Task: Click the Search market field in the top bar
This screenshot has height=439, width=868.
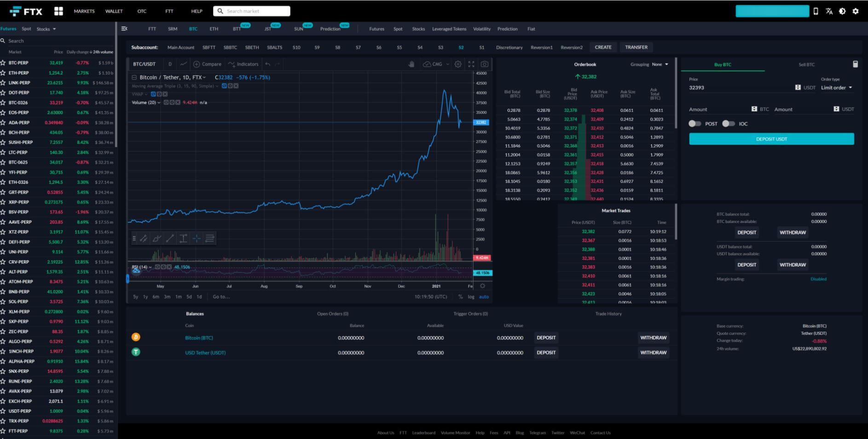Action: 252,11
